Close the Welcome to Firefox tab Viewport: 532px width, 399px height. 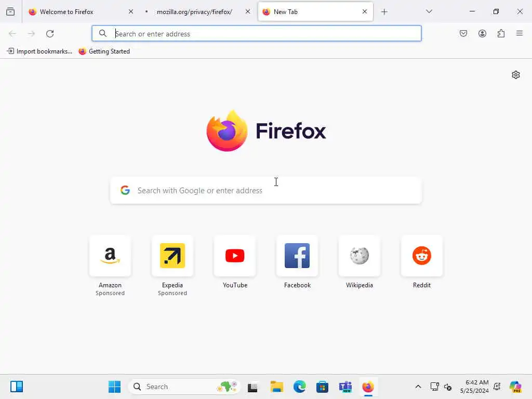point(131,11)
